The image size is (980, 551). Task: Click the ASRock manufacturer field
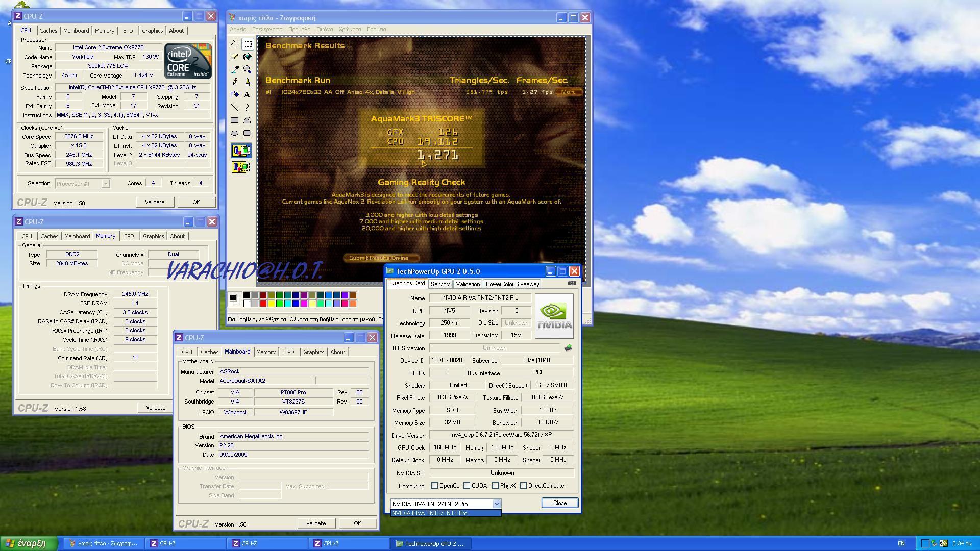pos(293,372)
